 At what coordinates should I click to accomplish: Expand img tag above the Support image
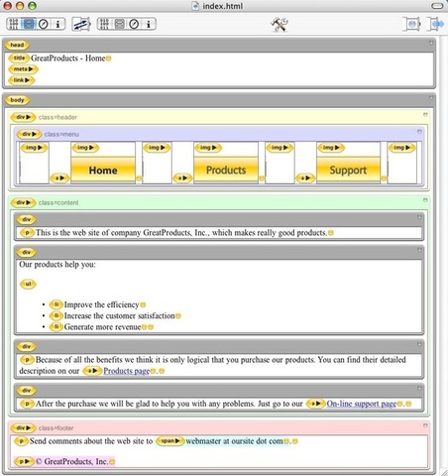point(331,148)
